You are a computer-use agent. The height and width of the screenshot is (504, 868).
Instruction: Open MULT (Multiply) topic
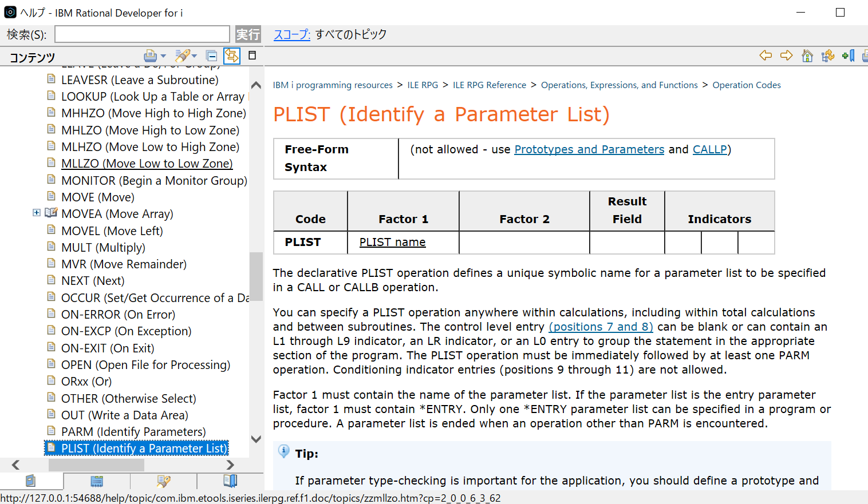(x=103, y=247)
